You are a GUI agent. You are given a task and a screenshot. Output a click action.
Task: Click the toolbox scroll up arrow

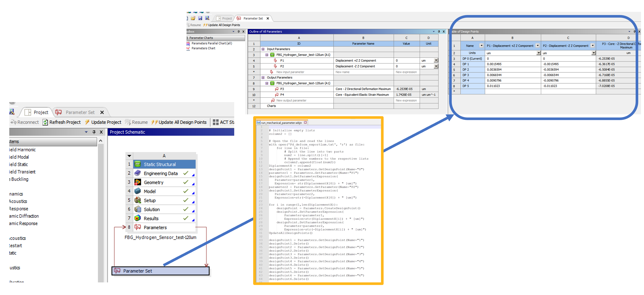101,141
